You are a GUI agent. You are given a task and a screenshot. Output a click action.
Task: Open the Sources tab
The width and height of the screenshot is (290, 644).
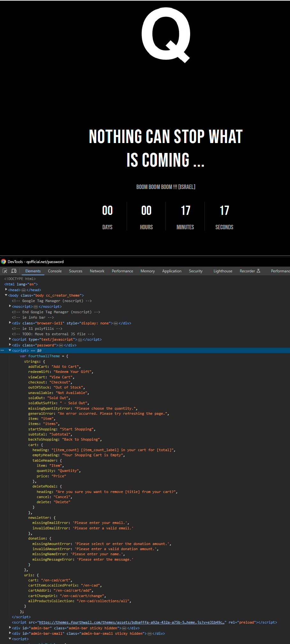(x=76, y=271)
